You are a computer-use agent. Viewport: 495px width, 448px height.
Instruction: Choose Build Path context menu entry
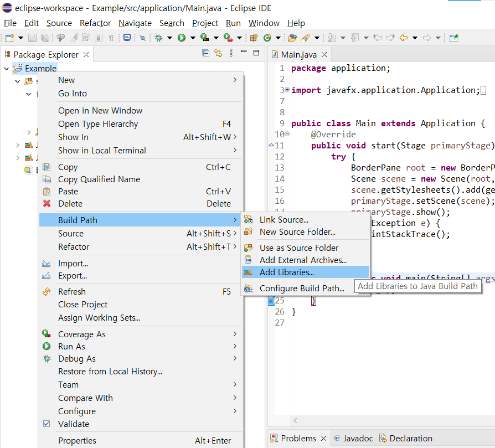click(x=141, y=220)
